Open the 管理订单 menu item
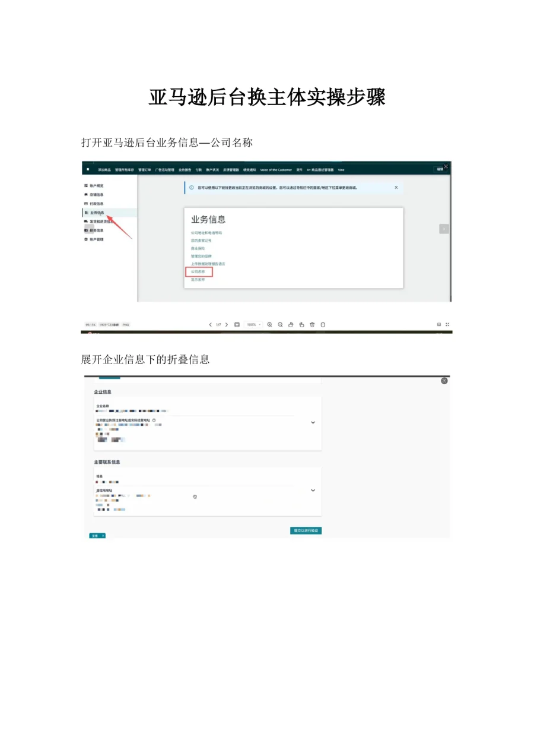The width and height of the screenshot is (534, 756). pos(145,169)
